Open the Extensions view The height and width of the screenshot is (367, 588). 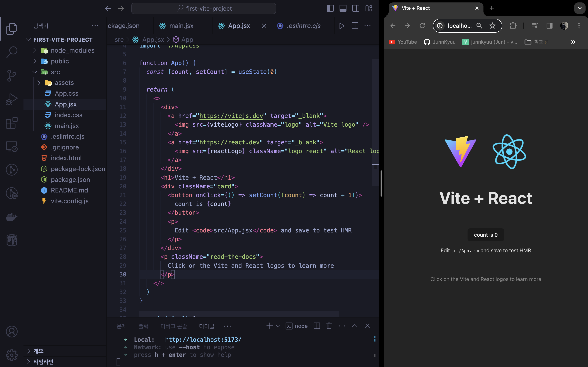coord(11,123)
